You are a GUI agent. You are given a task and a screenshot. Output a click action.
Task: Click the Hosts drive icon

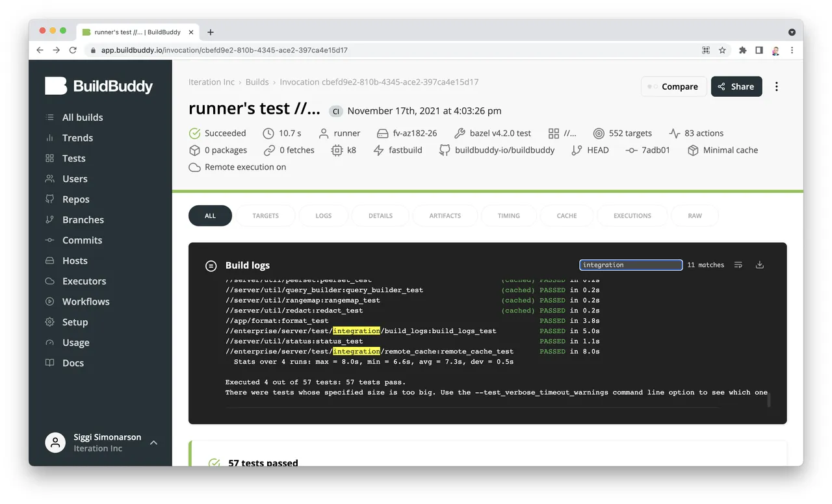tap(49, 260)
